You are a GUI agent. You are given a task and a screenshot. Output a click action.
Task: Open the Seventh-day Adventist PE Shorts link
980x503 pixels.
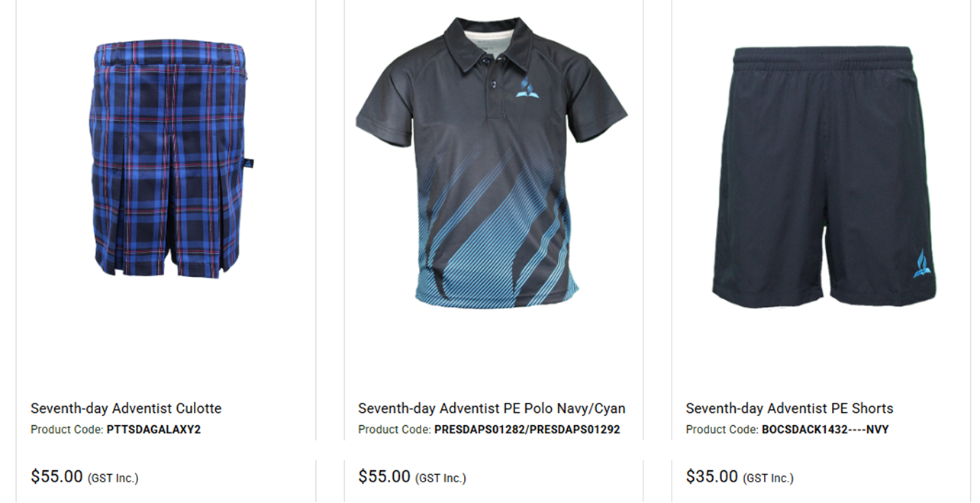(x=789, y=408)
